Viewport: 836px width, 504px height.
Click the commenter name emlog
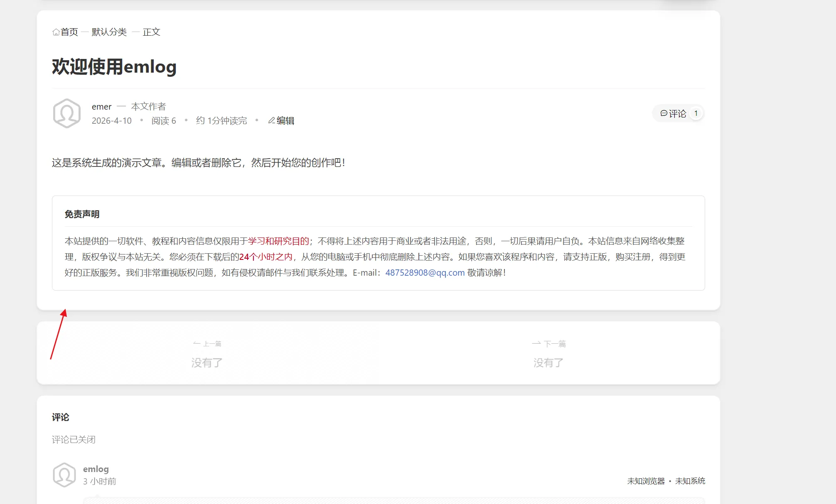96,469
